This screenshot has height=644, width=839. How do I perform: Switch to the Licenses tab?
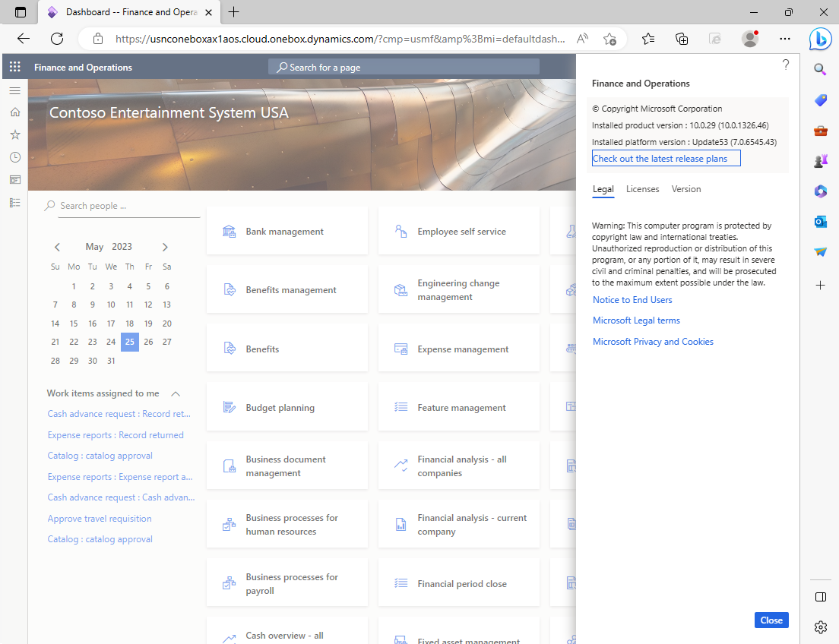tap(642, 188)
